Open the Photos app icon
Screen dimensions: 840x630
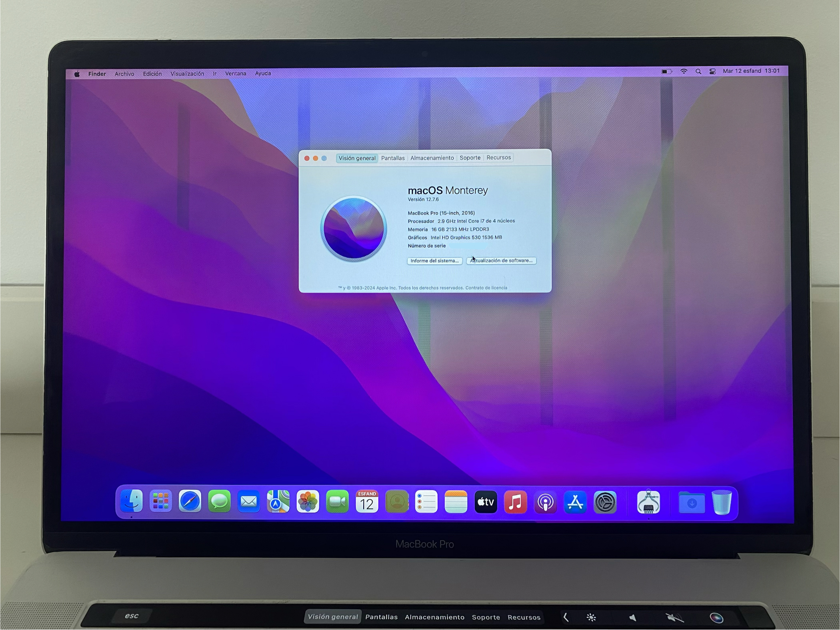click(x=308, y=502)
